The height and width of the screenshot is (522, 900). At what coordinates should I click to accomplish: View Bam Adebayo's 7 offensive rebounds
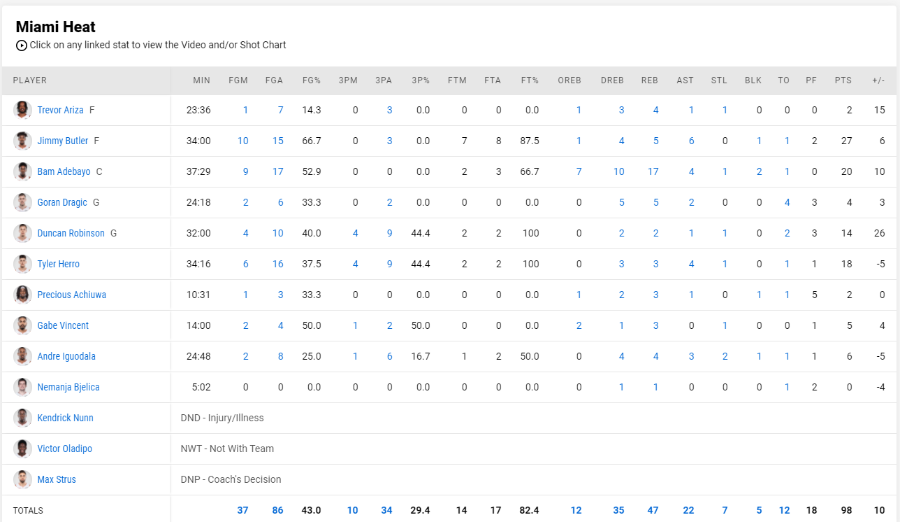(579, 171)
